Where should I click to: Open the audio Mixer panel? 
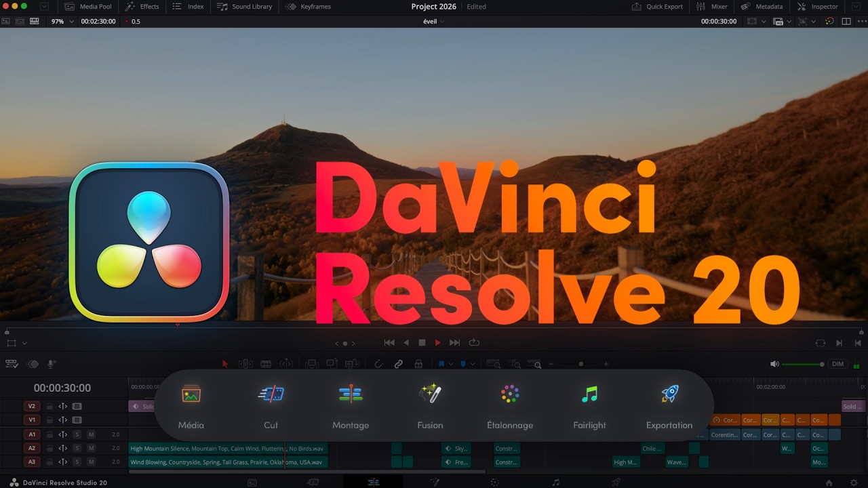pos(712,7)
